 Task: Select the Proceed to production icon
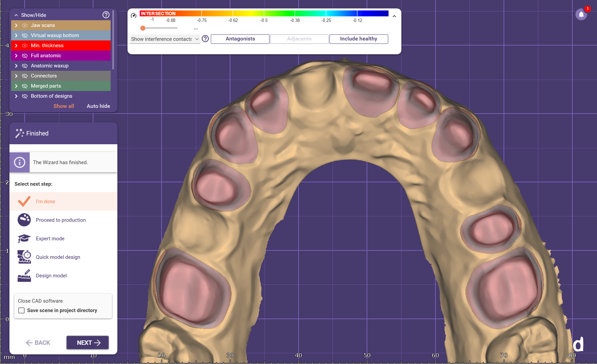(24, 220)
